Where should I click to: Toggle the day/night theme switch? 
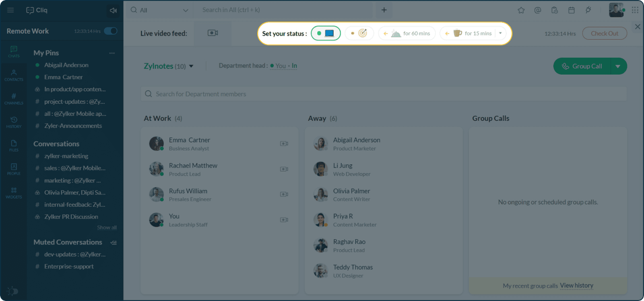coord(12,291)
